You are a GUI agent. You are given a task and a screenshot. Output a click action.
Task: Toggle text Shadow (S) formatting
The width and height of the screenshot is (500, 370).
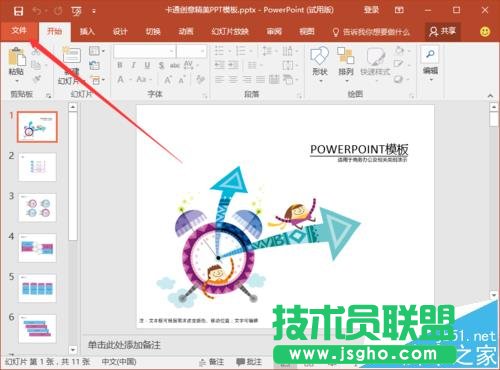(161, 65)
